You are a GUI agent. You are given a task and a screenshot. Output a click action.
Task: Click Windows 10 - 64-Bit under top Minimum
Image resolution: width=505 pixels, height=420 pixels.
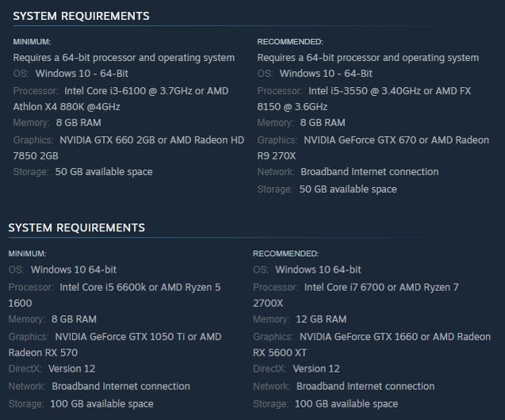pos(82,74)
